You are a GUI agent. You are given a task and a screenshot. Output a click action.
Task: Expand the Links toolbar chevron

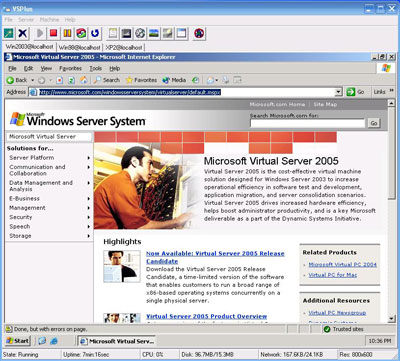pyautogui.click(x=392, y=91)
